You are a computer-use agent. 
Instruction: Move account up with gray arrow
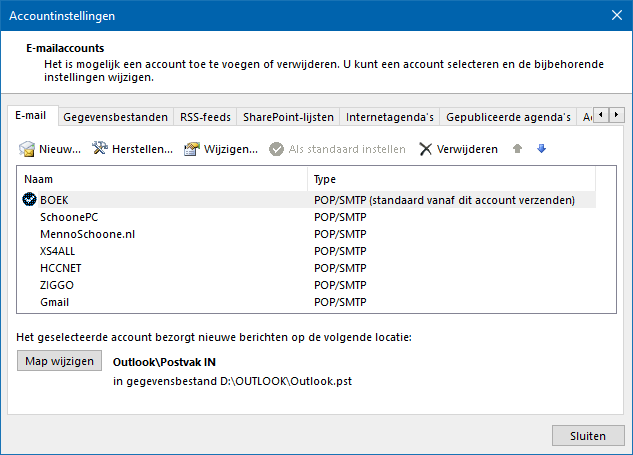[x=517, y=149]
